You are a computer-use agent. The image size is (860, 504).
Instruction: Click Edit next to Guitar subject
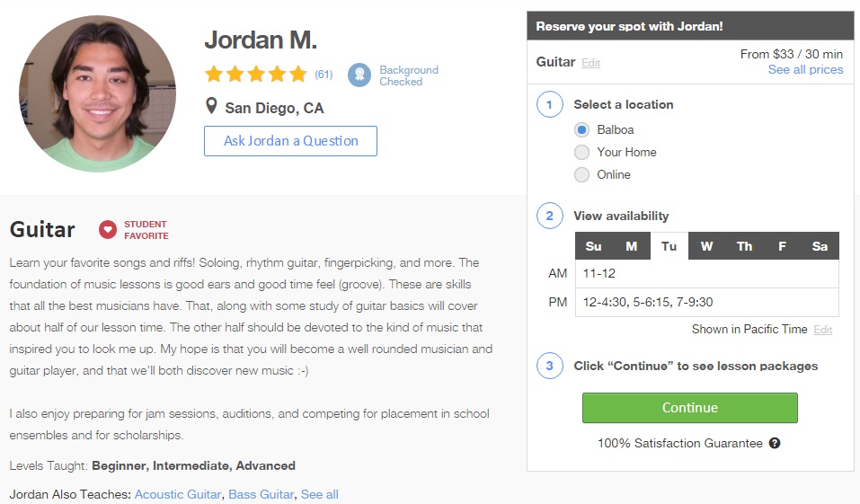click(x=590, y=63)
